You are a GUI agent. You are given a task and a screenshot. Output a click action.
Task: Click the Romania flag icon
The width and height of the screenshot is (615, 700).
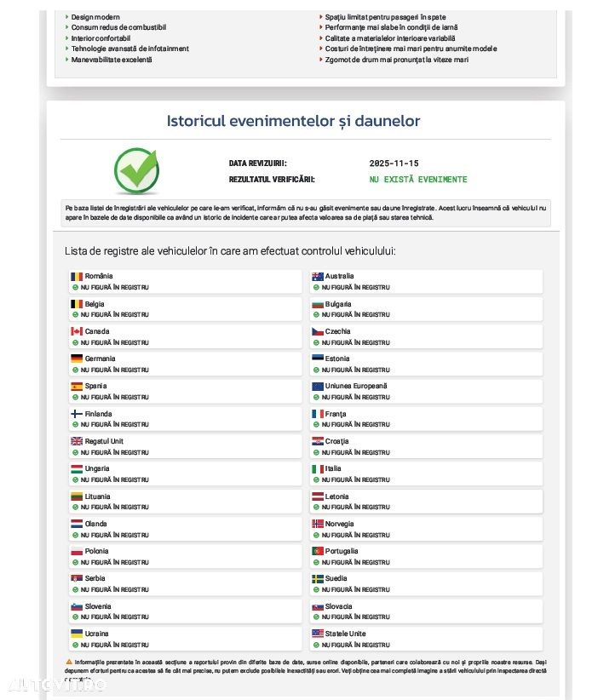click(x=77, y=277)
